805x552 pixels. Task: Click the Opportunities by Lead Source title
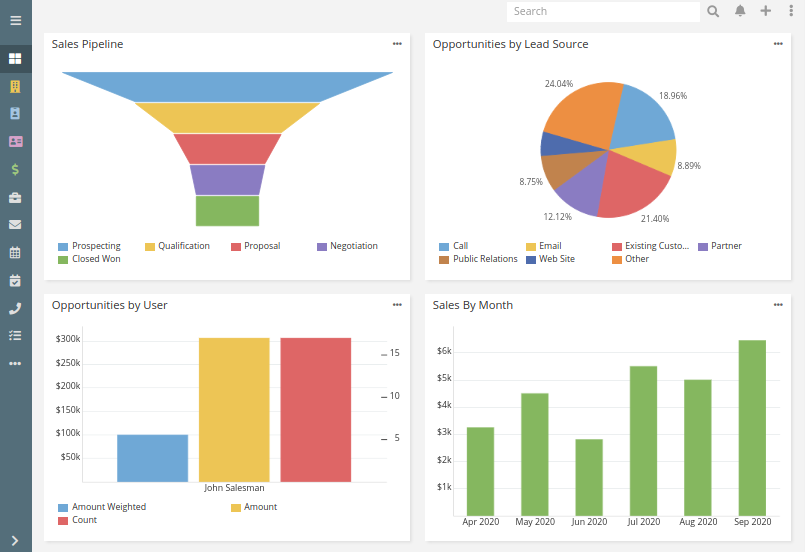(x=510, y=44)
